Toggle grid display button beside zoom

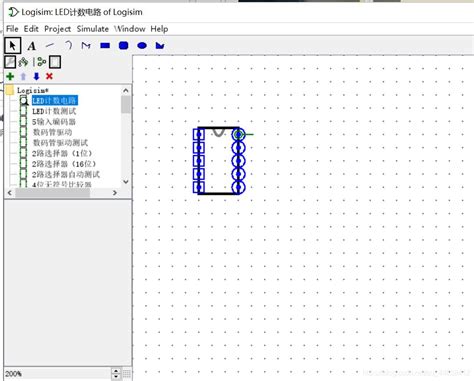click(127, 374)
